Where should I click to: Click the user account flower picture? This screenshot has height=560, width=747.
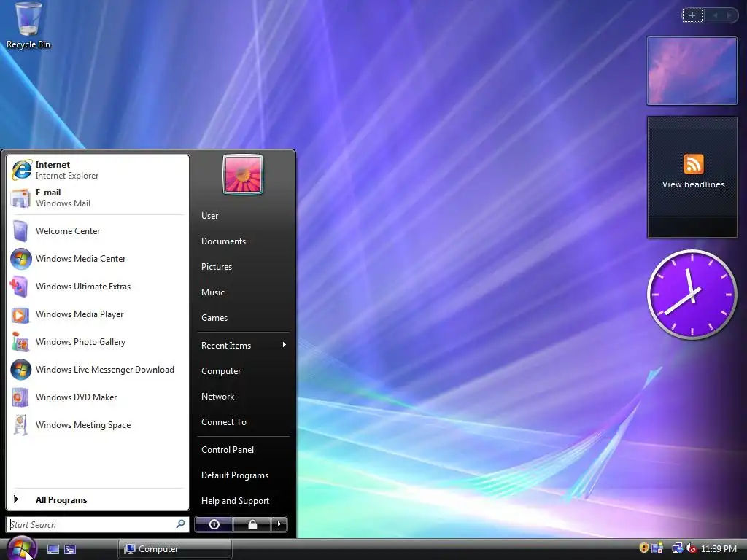[x=242, y=174]
